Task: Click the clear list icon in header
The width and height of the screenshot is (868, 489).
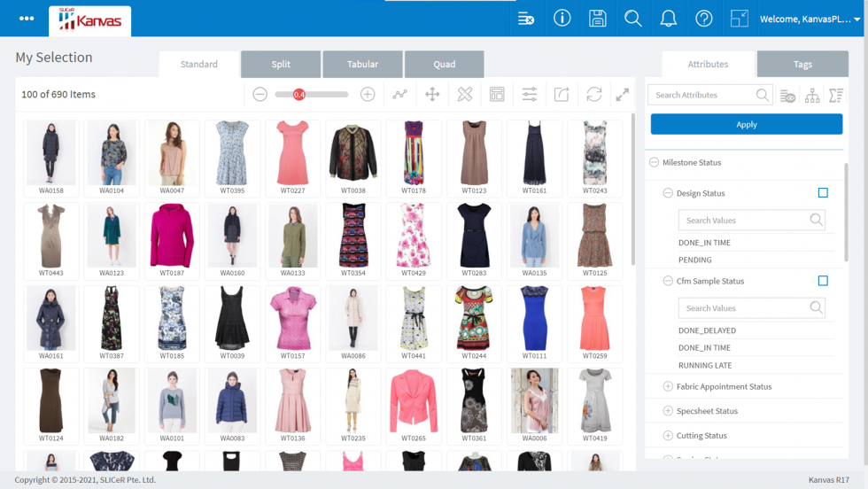Action: tap(526, 19)
